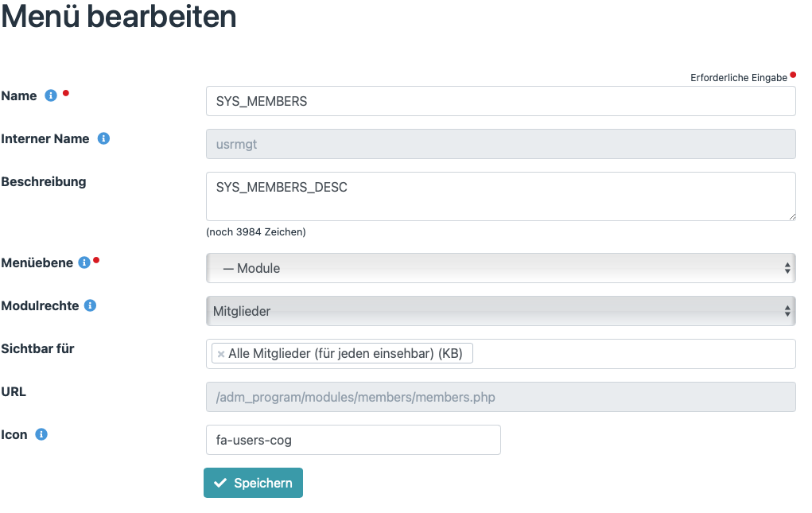
Task: Click inside the Beschreibung text area
Action: (499, 196)
